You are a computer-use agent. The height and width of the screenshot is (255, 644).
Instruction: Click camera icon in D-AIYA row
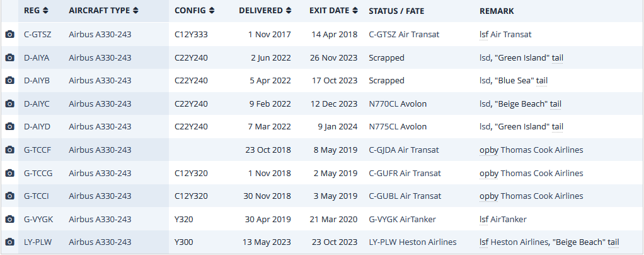pos(9,57)
